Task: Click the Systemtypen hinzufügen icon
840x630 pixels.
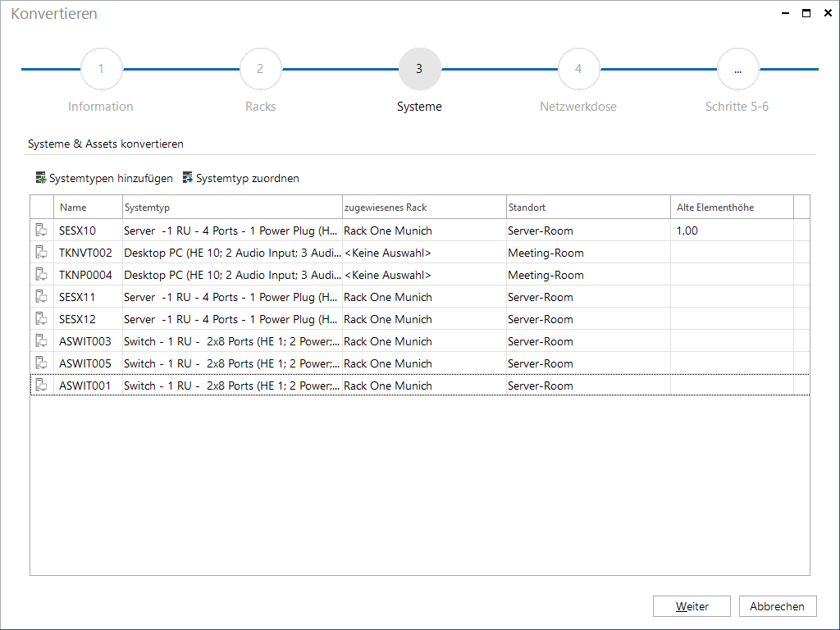Action: click(41, 178)
